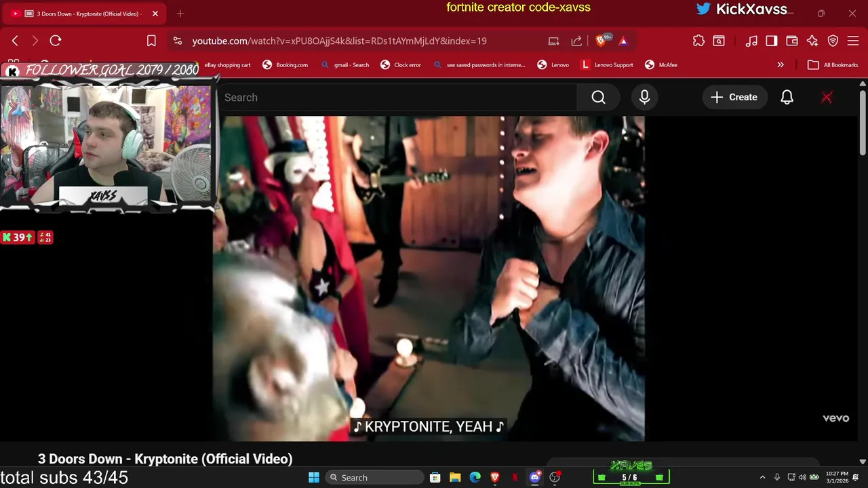Screen dimensions: 868x488
Task: Open the browser hamburger main menu
Action: click(853, 41)
